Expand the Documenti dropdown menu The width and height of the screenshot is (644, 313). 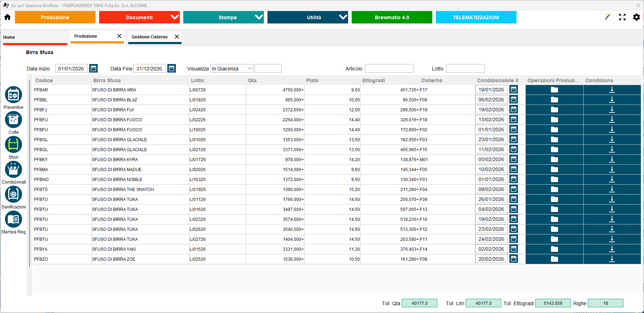pos(174,17)
